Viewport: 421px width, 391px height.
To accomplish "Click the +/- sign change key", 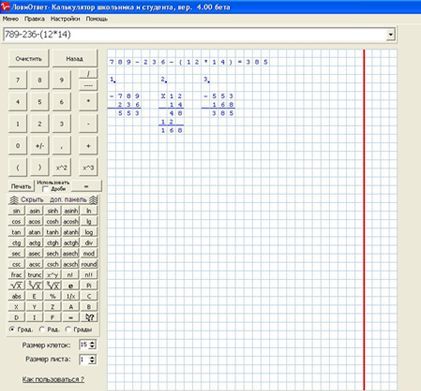I will [x=40, y=146].
